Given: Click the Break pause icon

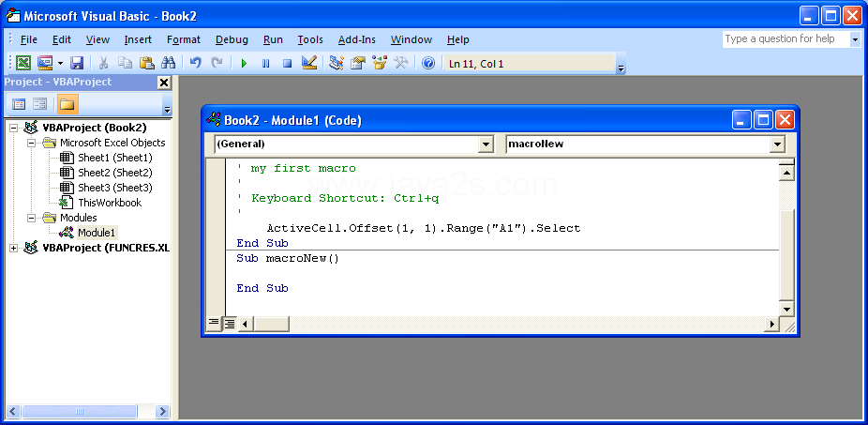Looking at the screenshot, I should (265, 63).
